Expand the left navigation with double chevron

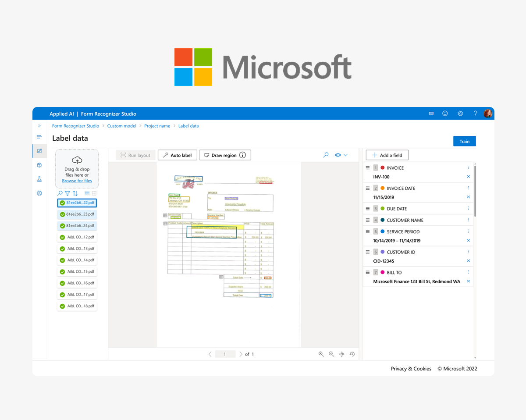[x=39, y=126]
